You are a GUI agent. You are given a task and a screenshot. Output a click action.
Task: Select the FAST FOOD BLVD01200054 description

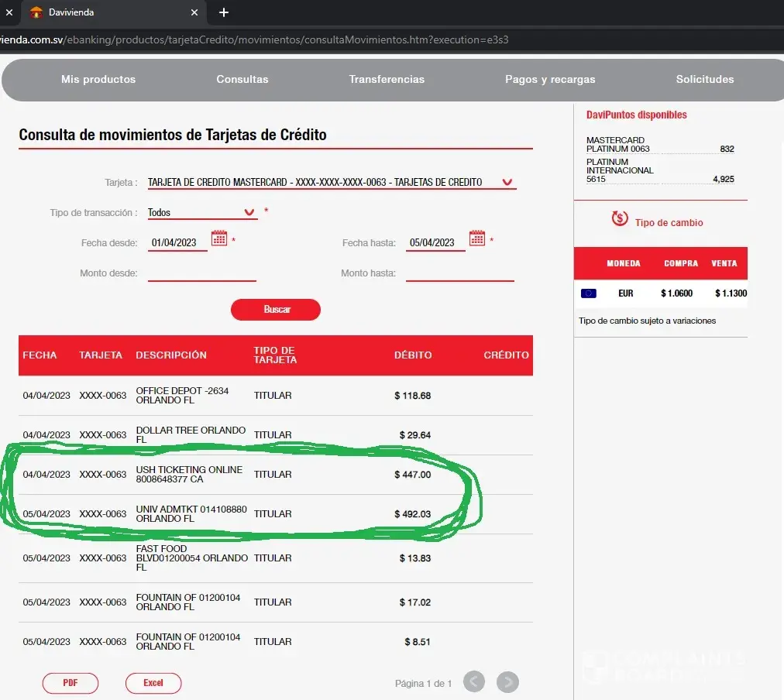click(x=191, y=558)
